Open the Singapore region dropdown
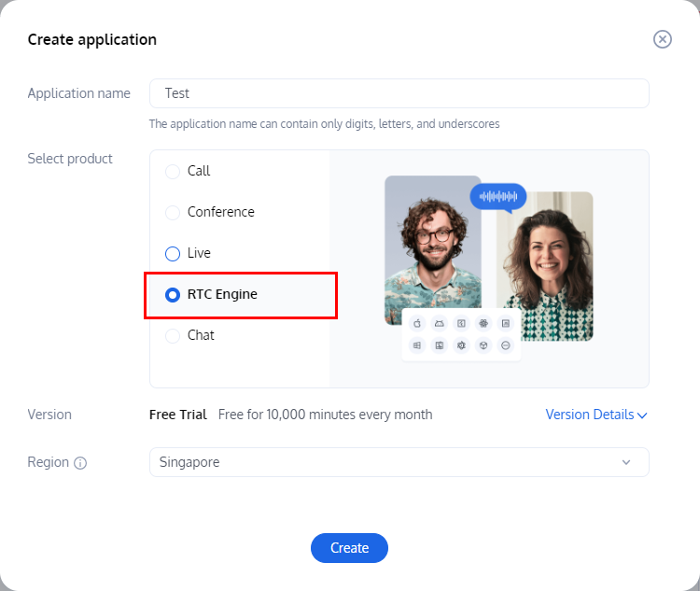700x591 pixels. tap(399, 462)
